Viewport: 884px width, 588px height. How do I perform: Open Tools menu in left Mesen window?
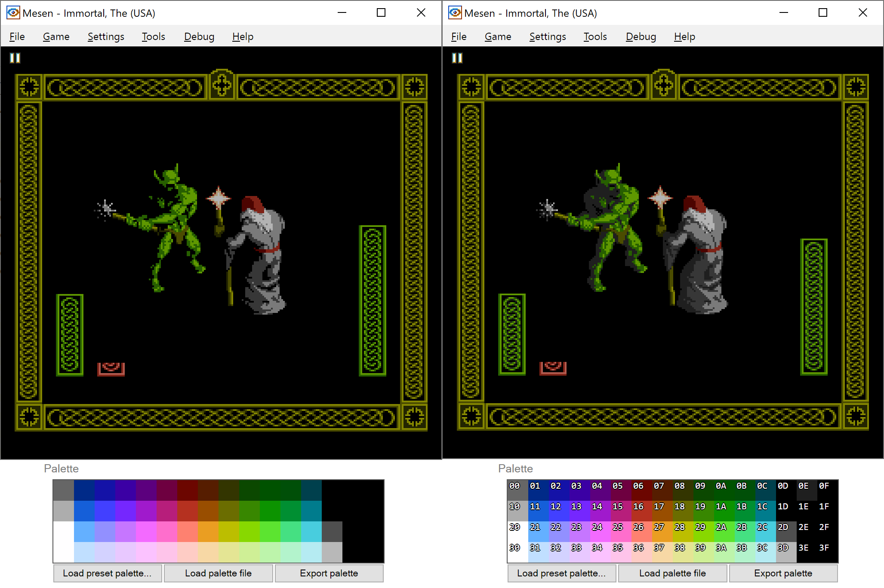(x=153, y=37)
